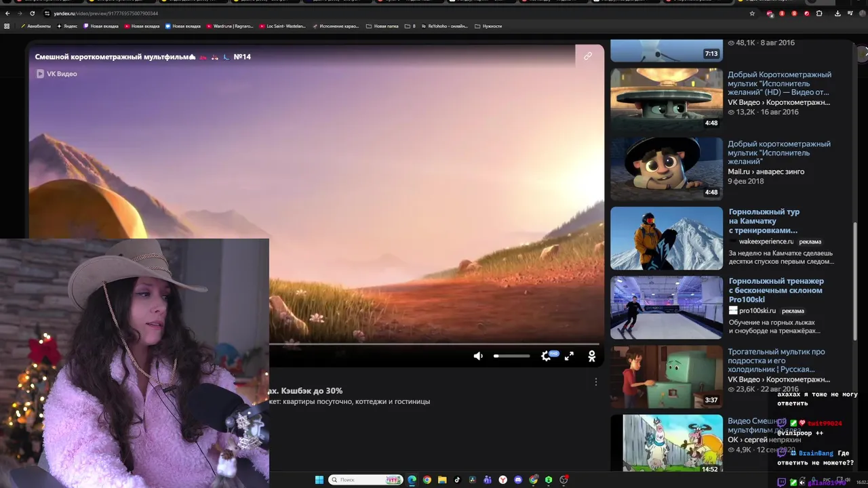868x488 pixels.
Task: Open Горнолыжный тренажер Pro100ski ad title
Action: point(776,290)
